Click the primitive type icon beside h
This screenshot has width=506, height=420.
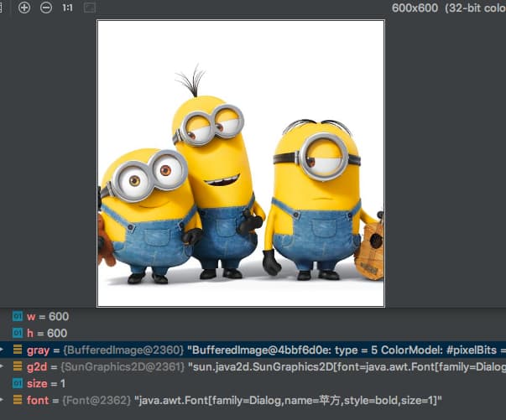click(18, 333)
